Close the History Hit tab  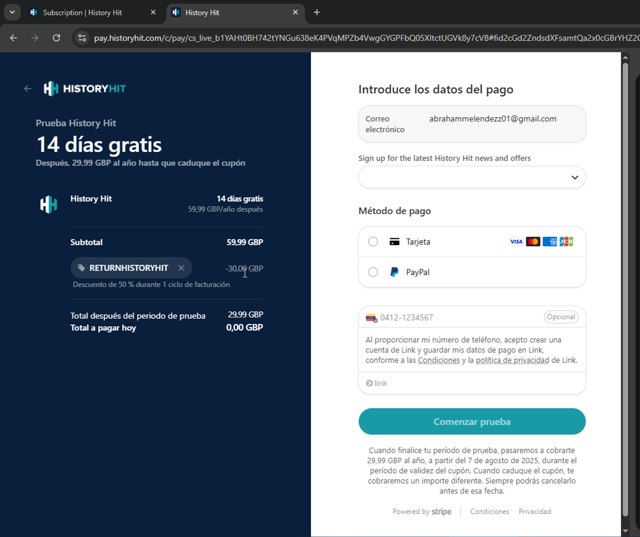coord(295,13)
